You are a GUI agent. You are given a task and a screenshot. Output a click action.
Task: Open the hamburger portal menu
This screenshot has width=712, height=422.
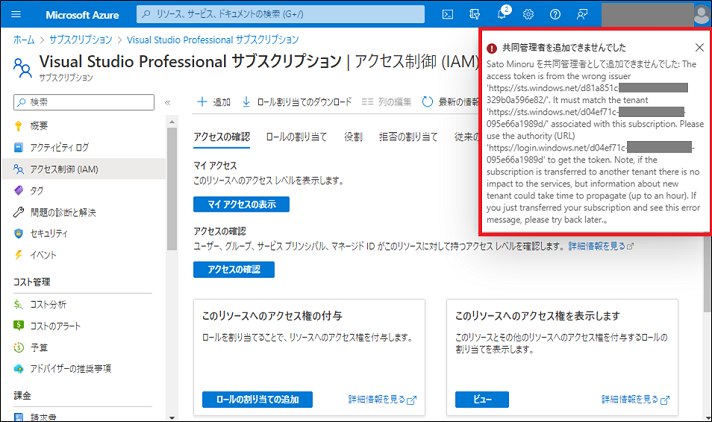tap(16, 14)
